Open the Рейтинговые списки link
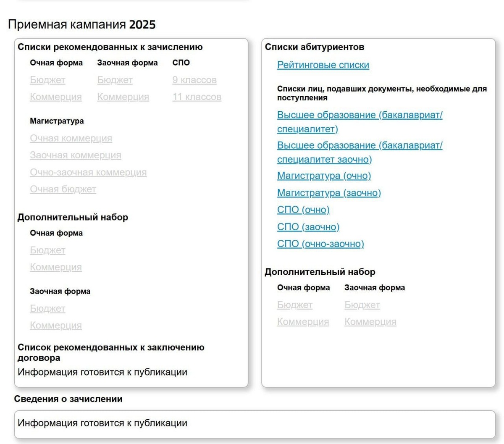 (323, 65)
